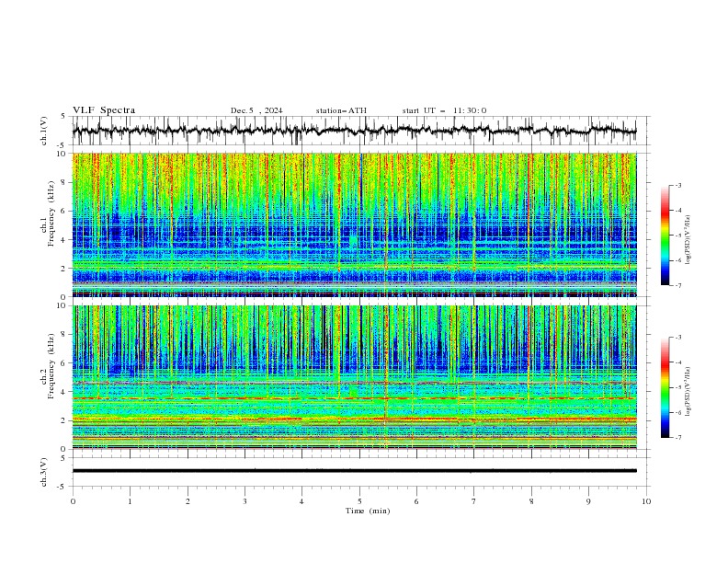Click the ch.2 "2" kHz frequency tick

[x=64, y=420]
